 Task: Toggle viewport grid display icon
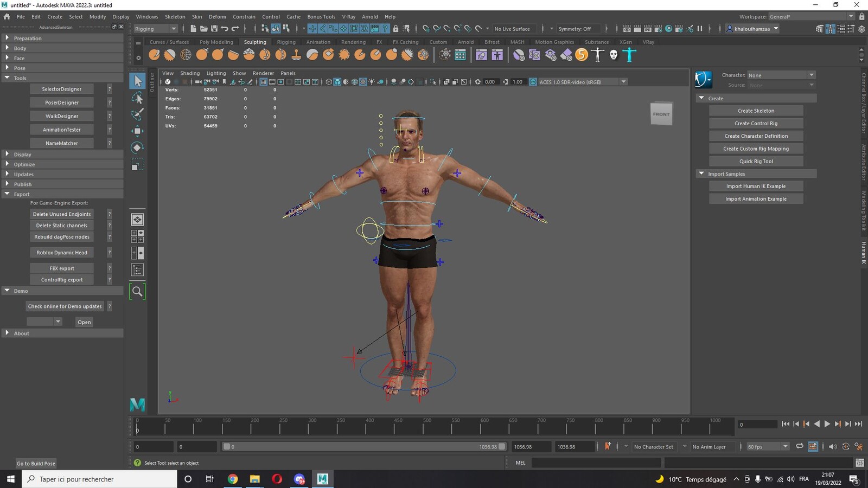click(x=263, y=82)
